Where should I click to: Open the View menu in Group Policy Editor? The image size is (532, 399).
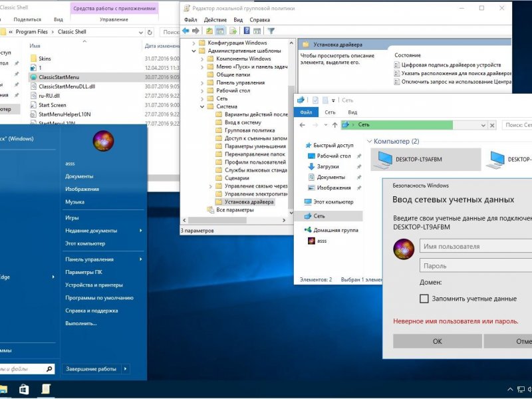point(238,20)
